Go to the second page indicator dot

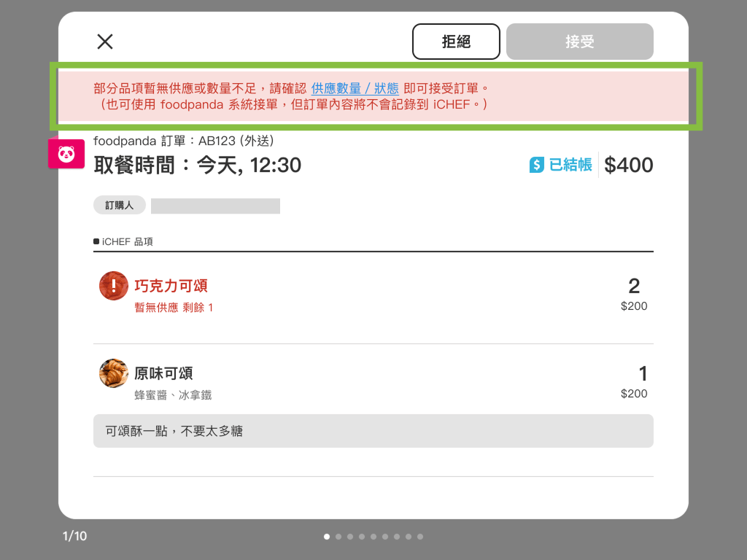tap(338, 537)
